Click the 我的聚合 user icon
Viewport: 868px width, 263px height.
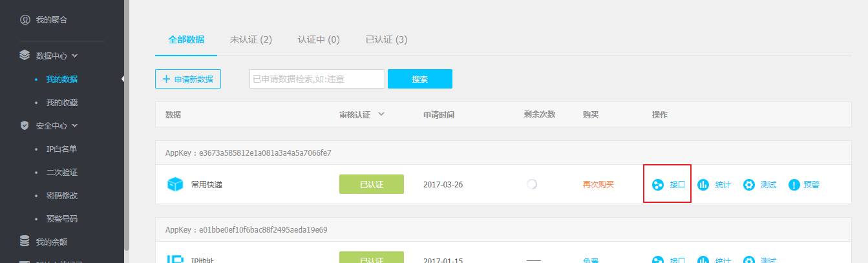25,19
